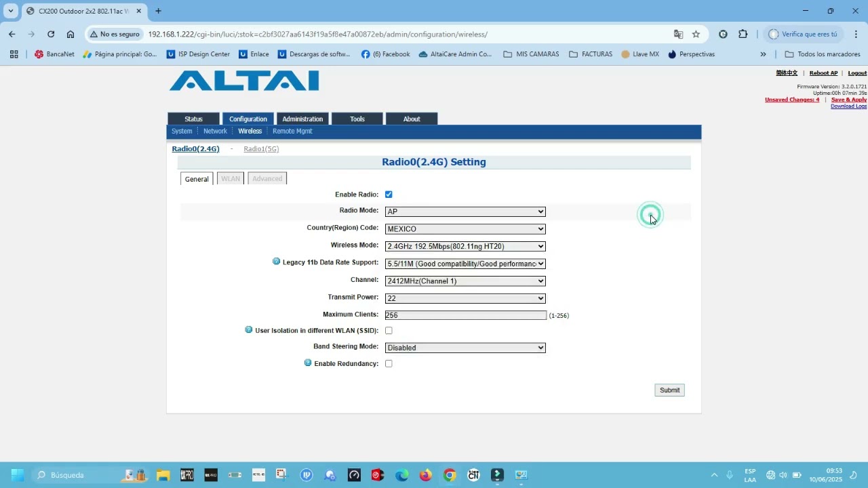Image resolution: width=868 pixels, height=488 pixels.
Task: Click the Logout link
Action: point(857,73)
